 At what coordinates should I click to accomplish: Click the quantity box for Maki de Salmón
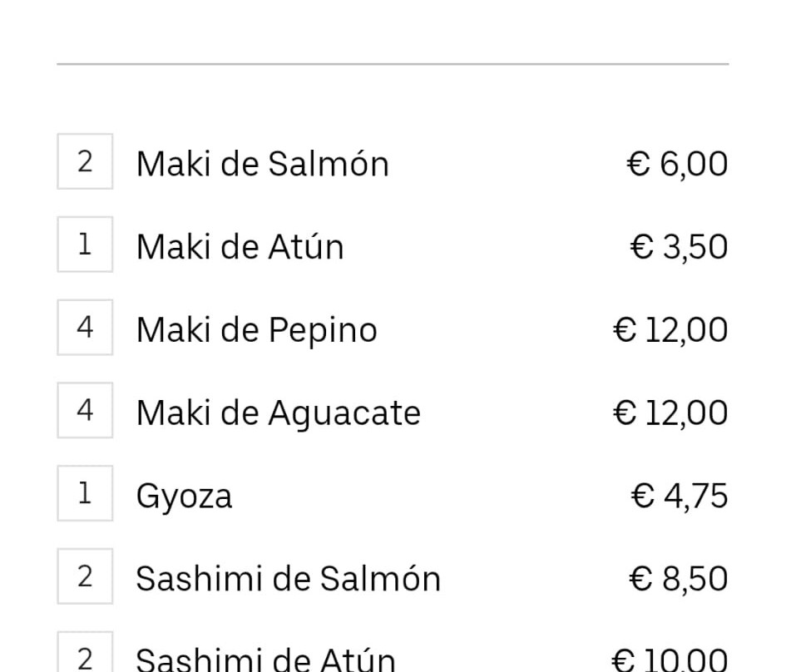[x=85, y=161]
